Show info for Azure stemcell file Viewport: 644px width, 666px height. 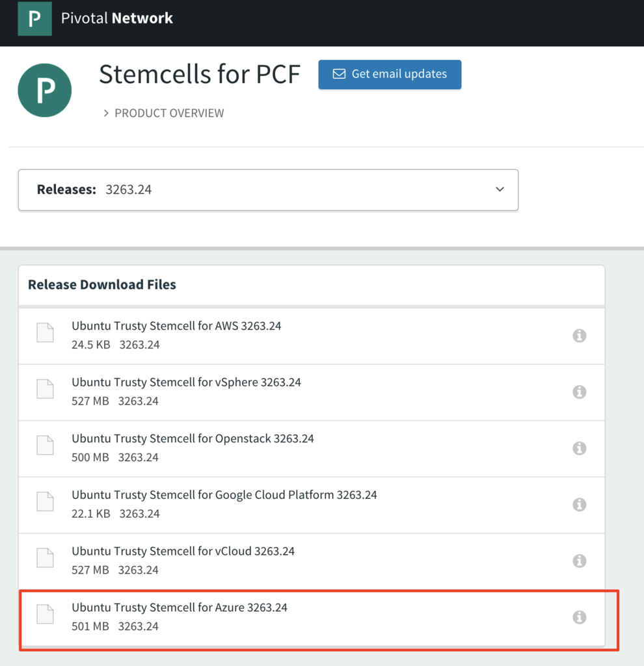point(579,617)
